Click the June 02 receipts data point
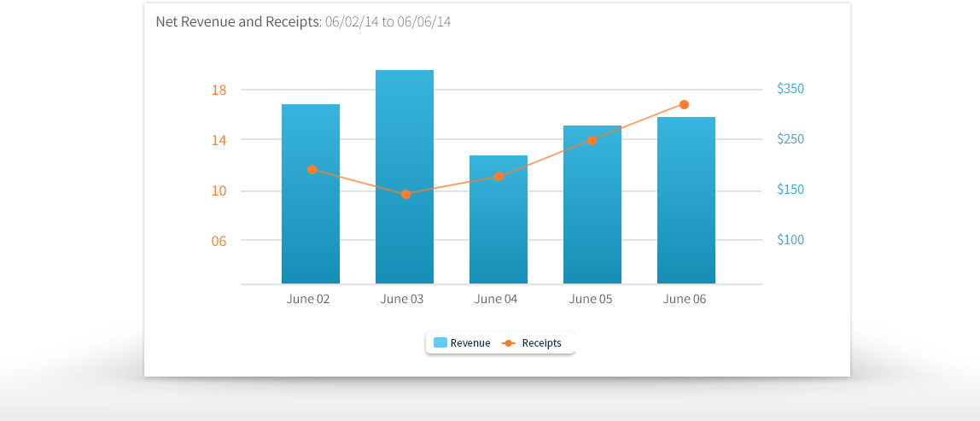The width and height of the screenshot is (980, 421). click(312, 169)
